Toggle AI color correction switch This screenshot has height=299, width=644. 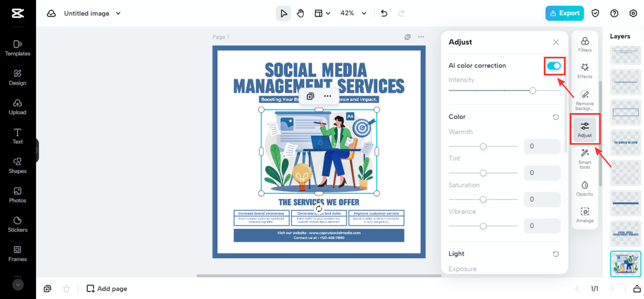pyautogui.click(x=554, y=66)
